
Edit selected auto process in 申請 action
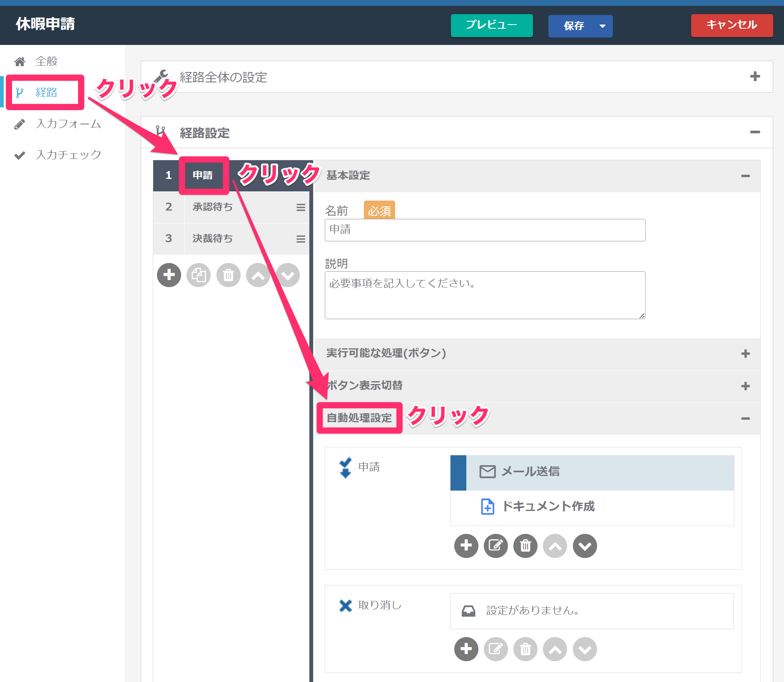click(496, 546)
